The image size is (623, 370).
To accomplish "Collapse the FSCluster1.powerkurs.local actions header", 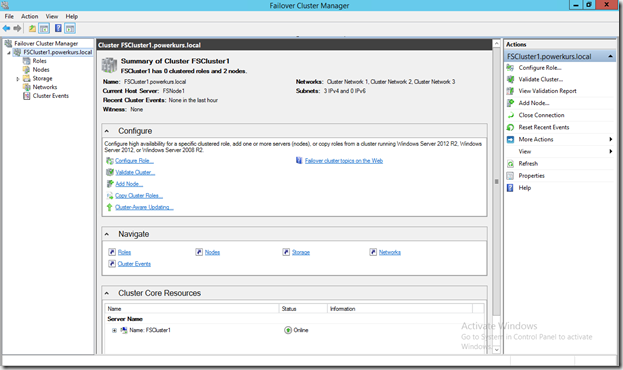I will [x=610, y=56].
